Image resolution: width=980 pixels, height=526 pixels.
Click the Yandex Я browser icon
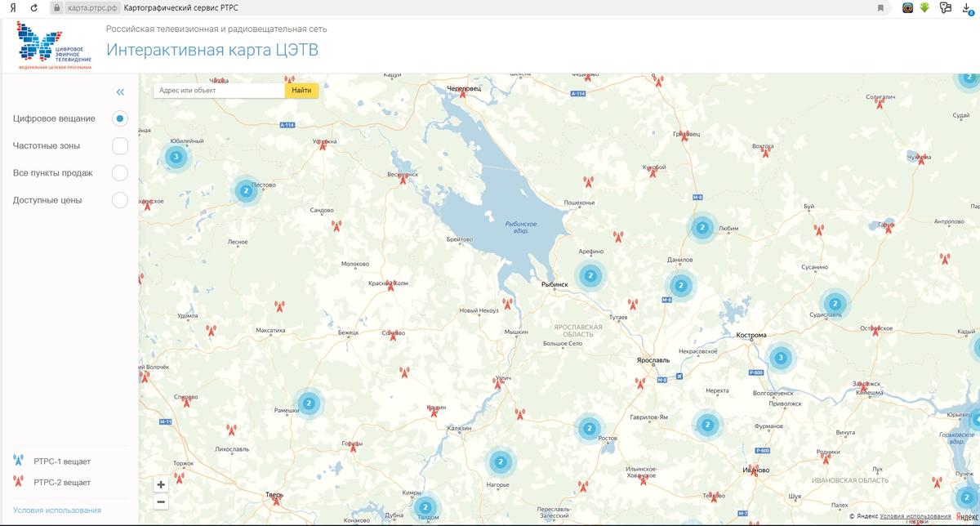pyautogui.click(x=12, y=7)
